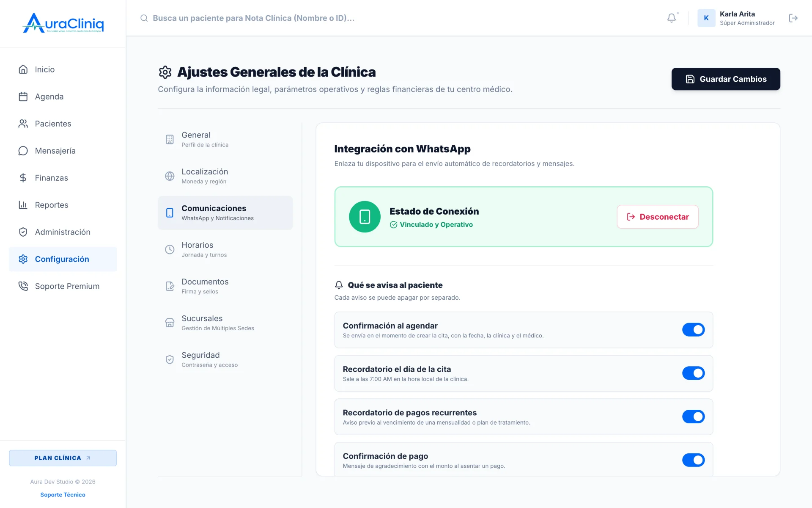
Task: Disable Confirmación al agendar switch
Action: pos(693,330)
